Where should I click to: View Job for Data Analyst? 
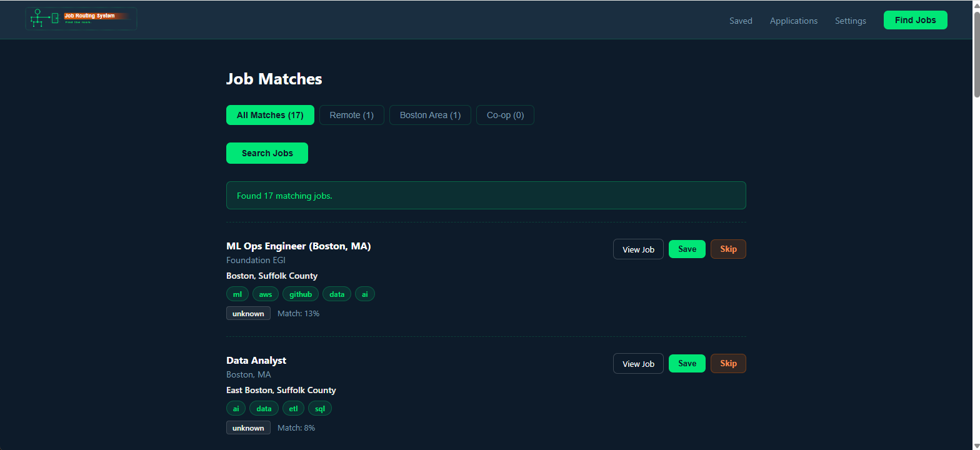click(x=638, y=364)
